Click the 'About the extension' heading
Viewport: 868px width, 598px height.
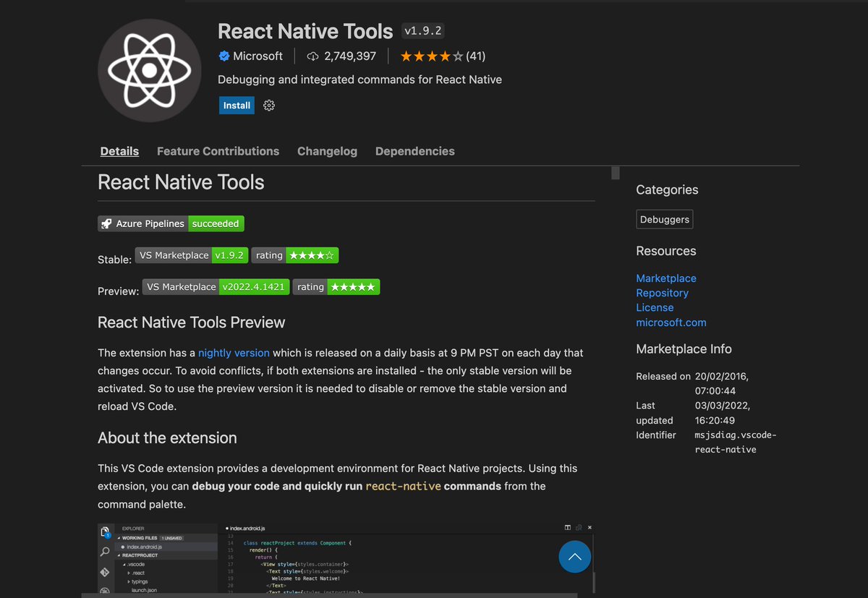click(x=167, y=438)
